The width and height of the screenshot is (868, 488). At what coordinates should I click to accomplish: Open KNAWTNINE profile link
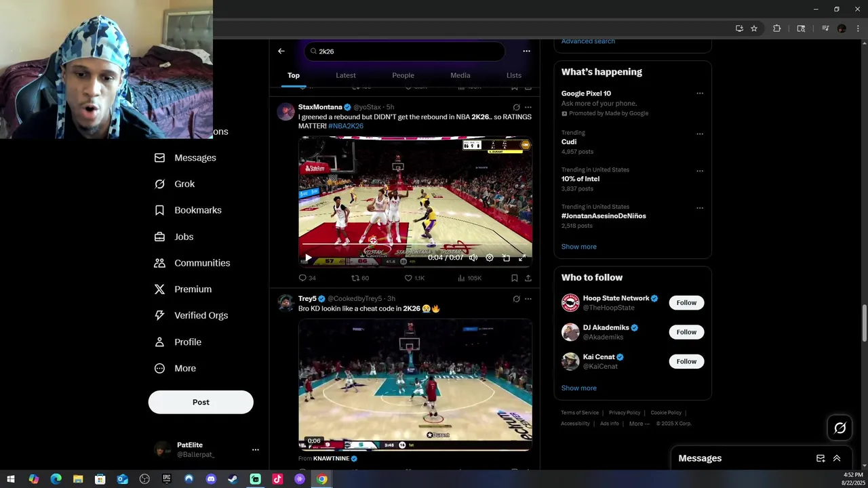pos(331,459)
